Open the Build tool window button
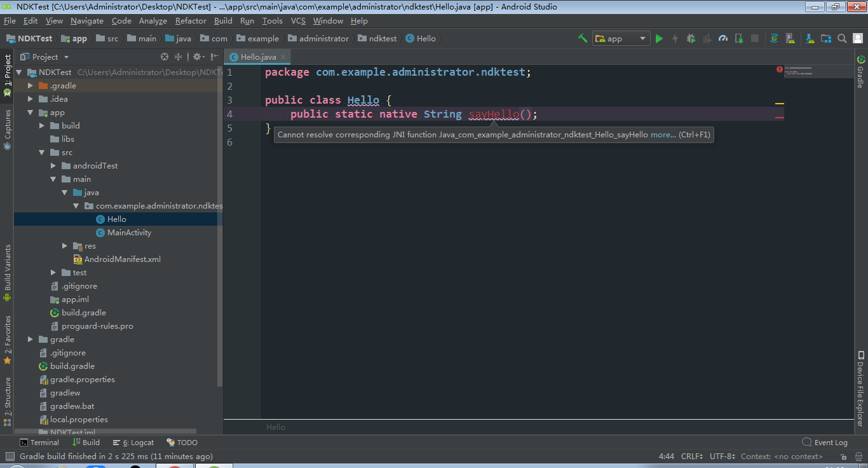This screenshot has width=868, height=468. click(x=86, y=443)
